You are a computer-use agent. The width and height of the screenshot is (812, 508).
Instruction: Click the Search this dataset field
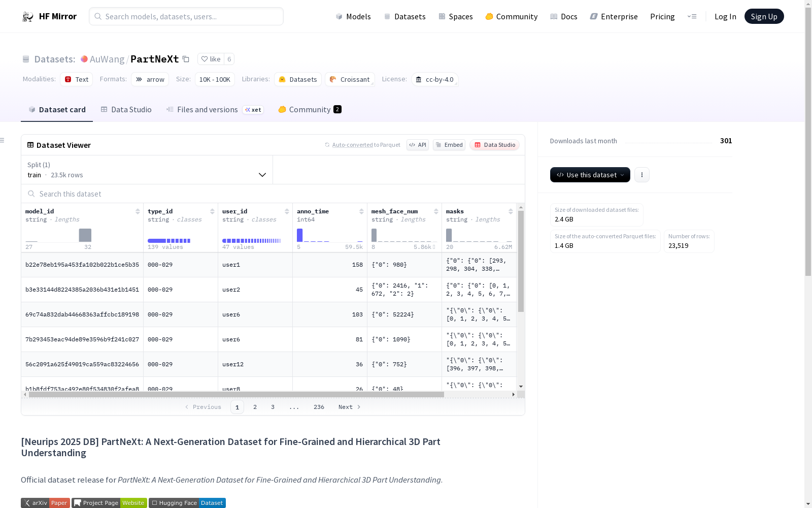click(x=273, y=194)
